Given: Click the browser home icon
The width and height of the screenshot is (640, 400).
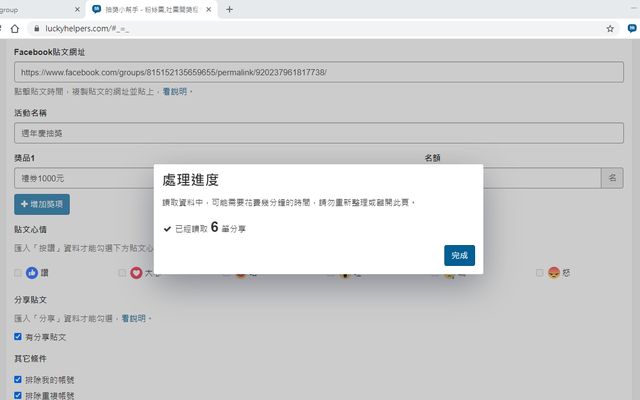Looking at the screenshot, I should click(15, 29).
